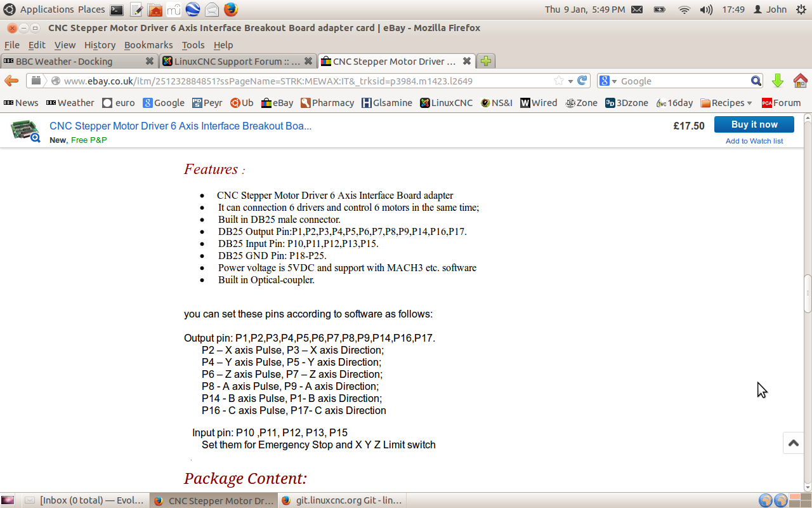This screenshot has height=508, width=812.
Task: Close the LinuxCNC Support Forum tab
Action: click(x=308, y=61)
